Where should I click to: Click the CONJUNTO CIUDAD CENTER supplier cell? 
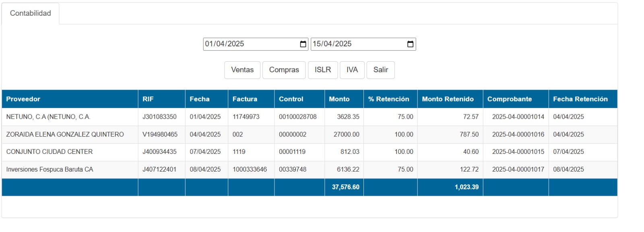[50, 152]
